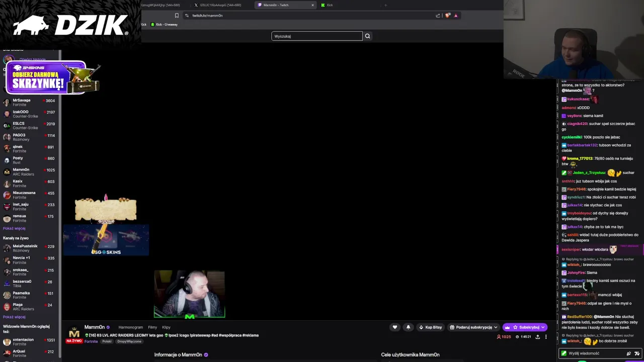This screenshot has height=362, width=644.
Task: Open the Podaruj subskrypcję dropdown
Action: 473,327
